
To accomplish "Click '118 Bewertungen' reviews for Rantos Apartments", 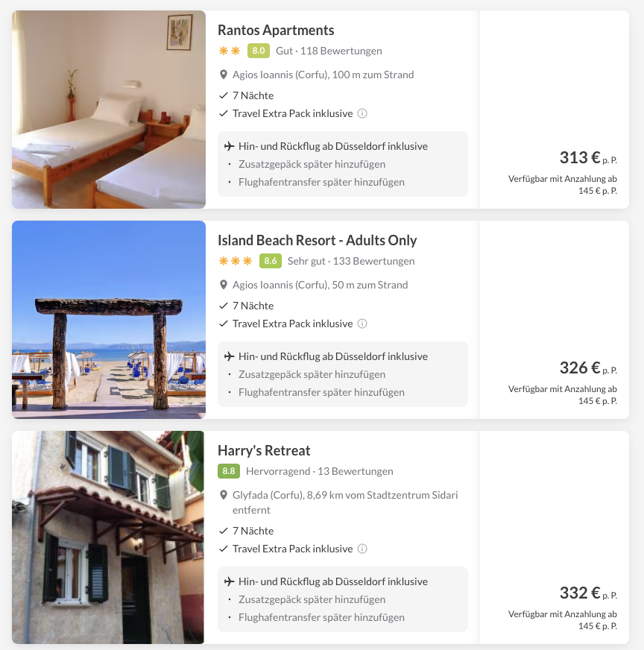I will coord(341,51).
